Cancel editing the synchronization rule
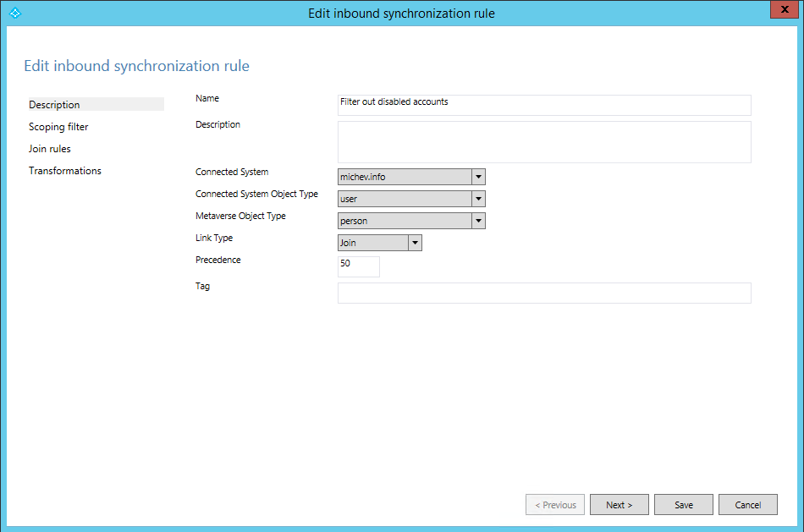 pos(747,504)
